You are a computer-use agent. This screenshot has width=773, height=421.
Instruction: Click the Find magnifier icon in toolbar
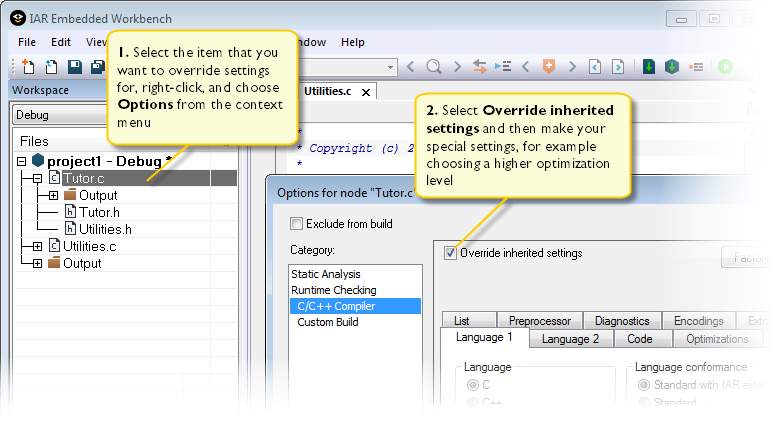(x=434, y=66)
